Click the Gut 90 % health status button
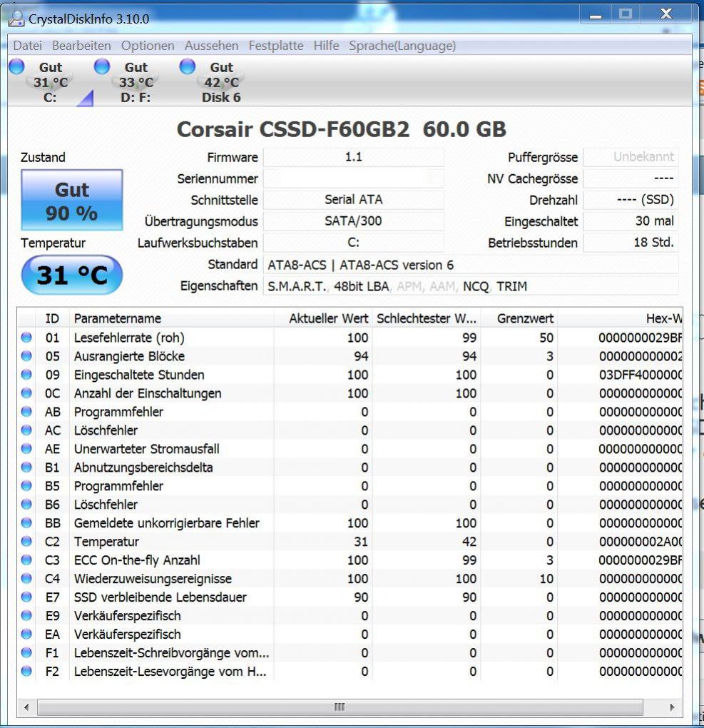 point(72,200)
